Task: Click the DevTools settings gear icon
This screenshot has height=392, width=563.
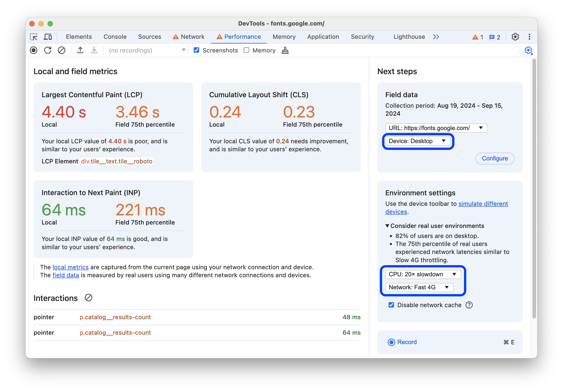Action: (x=515, y=37)
